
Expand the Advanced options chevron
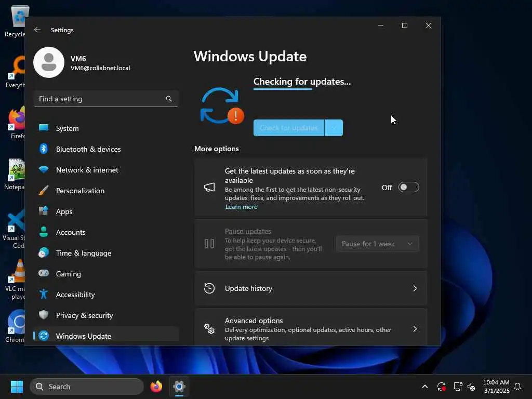pos(415,329)
